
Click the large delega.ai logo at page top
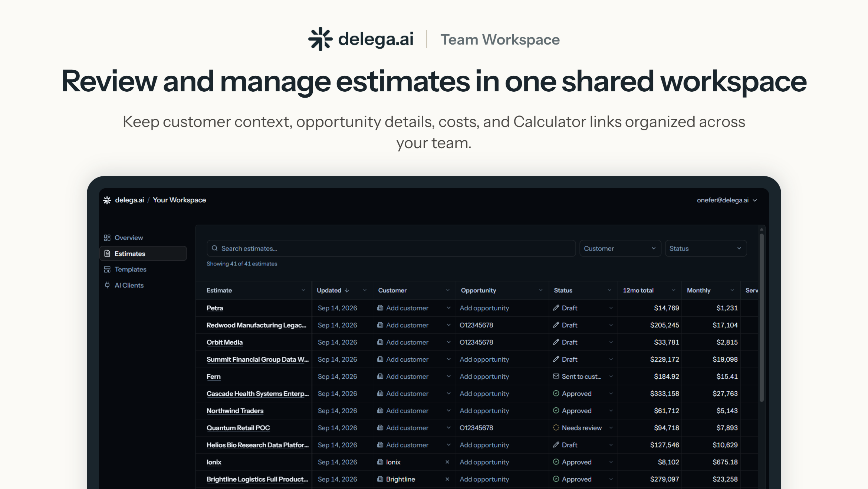[361, 39]
